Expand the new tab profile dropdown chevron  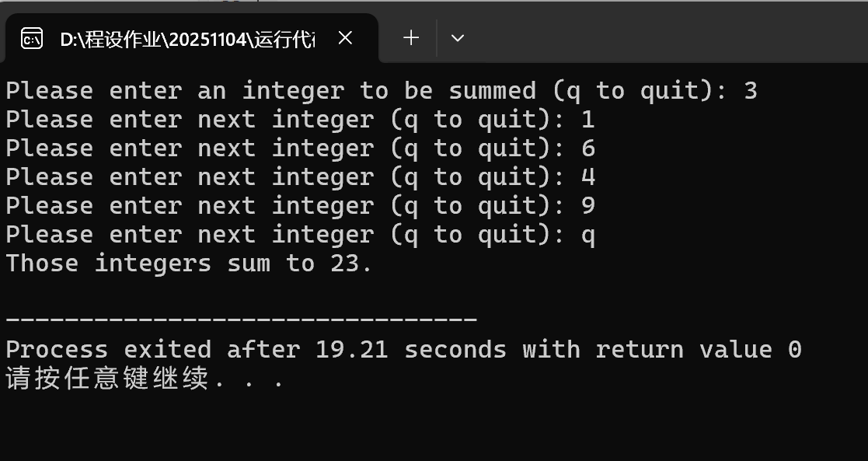[457, 37]
